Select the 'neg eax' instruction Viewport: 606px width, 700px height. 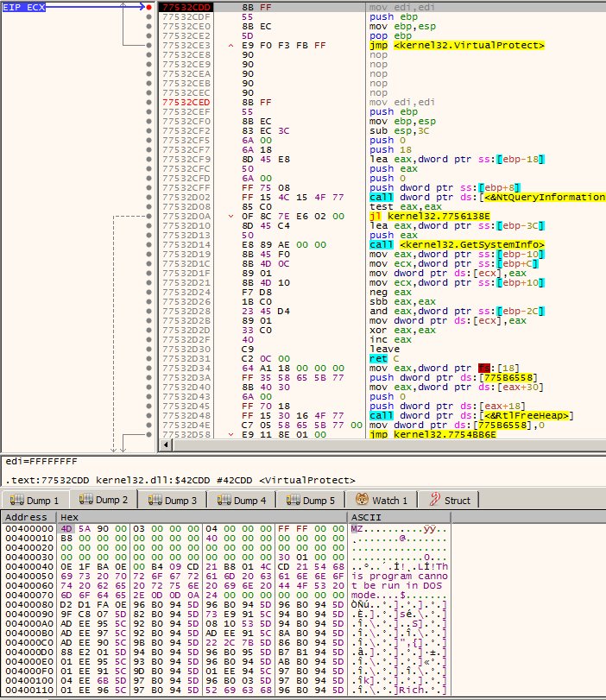[x=390, y=292]
